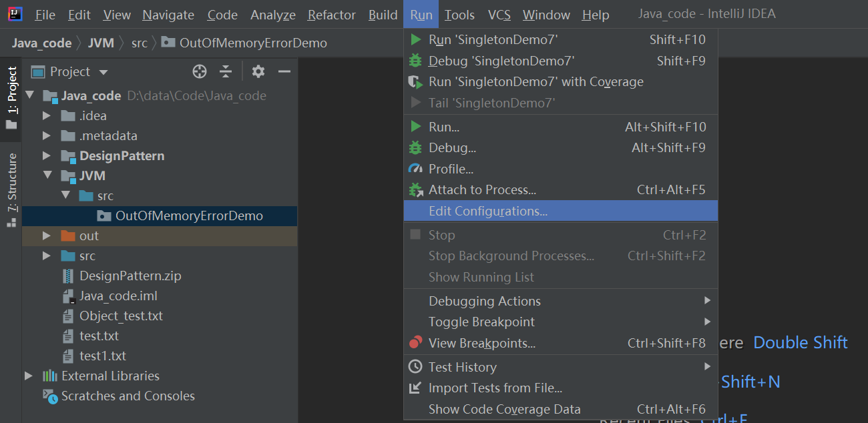This screenshot has height=423, width=868.
Task: Click the Profile gauge icon
Action: (416, 169)
